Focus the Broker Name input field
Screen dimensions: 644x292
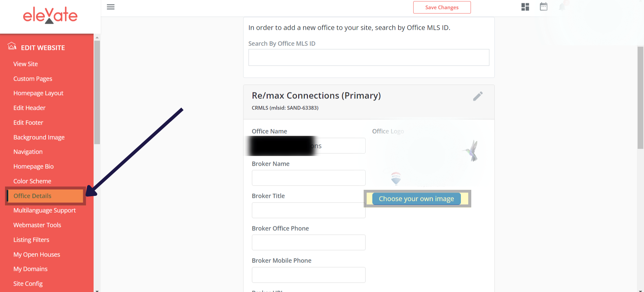click(309, 178)
